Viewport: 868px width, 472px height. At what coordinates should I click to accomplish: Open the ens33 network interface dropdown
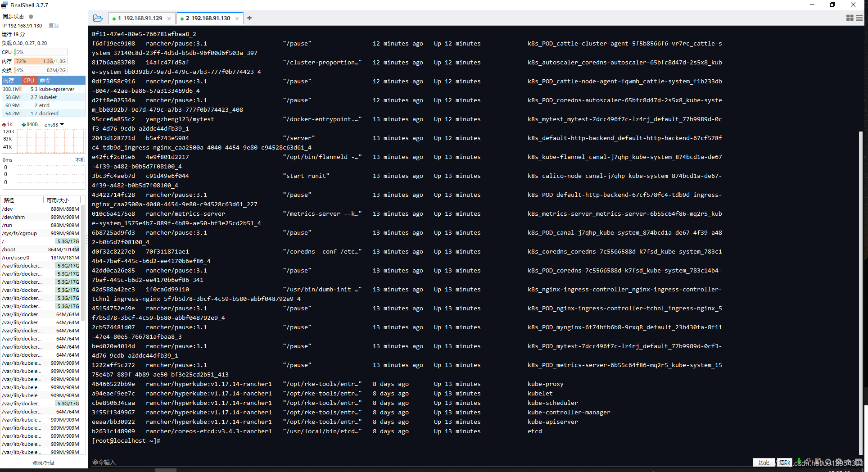click(x=54, y=125)
